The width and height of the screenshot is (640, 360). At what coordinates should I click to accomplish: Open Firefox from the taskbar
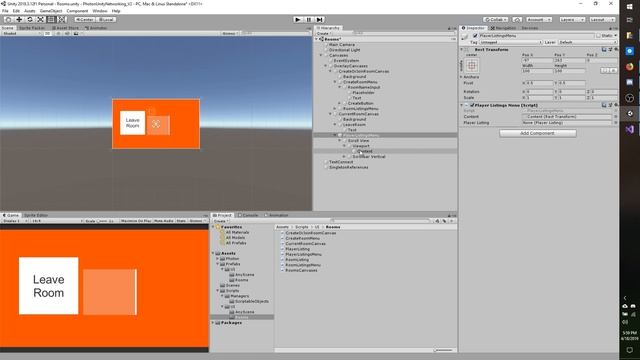[x=629, y=67]
